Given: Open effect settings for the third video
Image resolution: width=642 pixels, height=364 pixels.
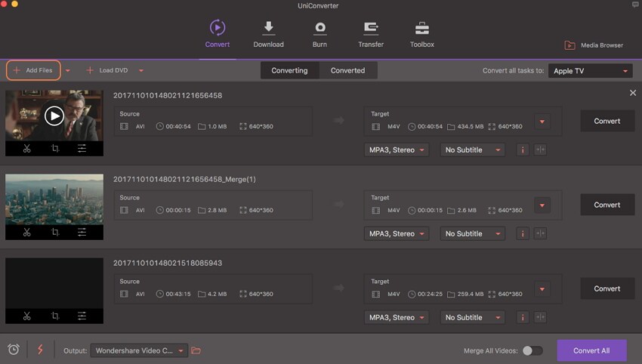Looking at the screenshot, I should (82, 316).
